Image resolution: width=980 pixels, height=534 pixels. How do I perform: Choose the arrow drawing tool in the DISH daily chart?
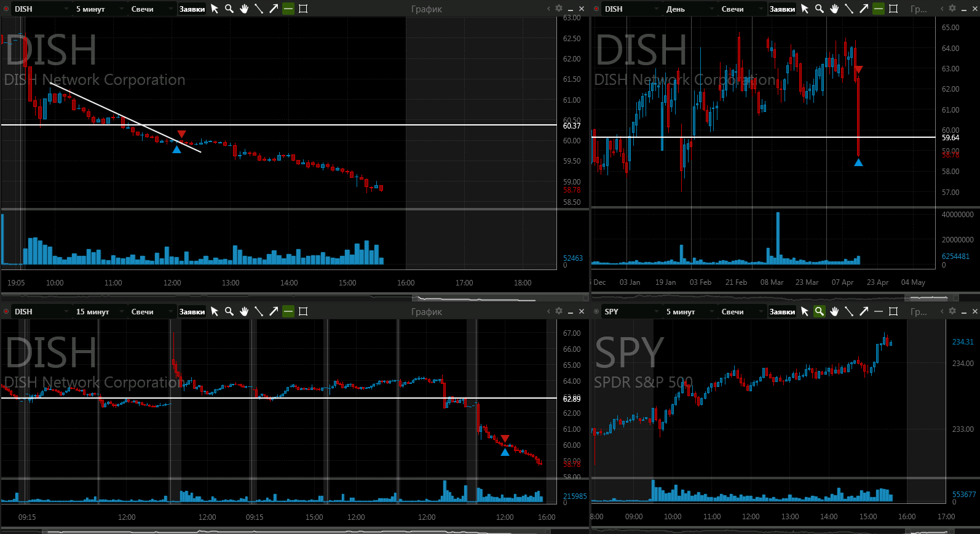[x=864, y=9]
